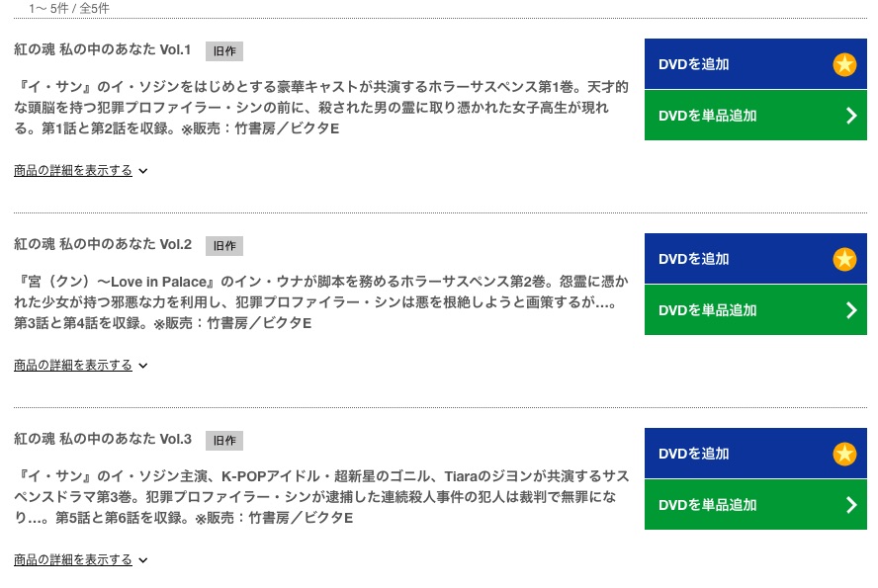The width and height of the screenshot is (878, 588).
Task: Click the star icon on Vol.1's add button
Action: (x=844, y=64)
